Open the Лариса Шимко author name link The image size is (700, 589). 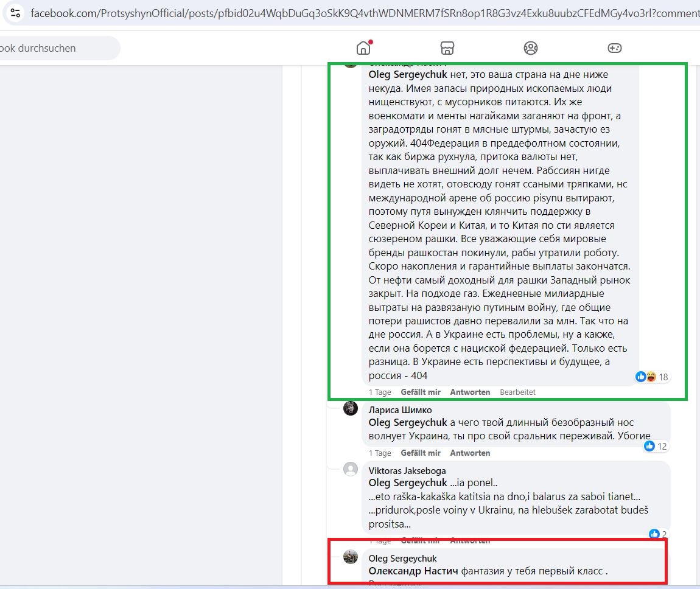[x=400, y=410]
